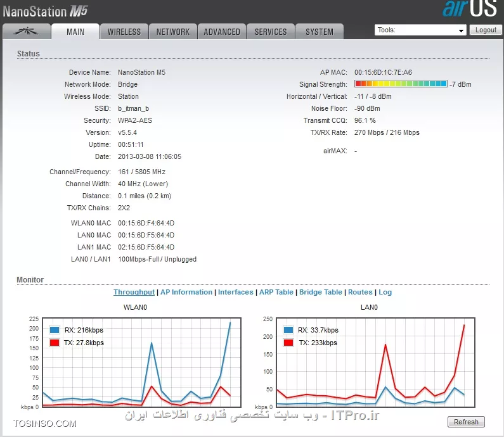The height and width of the screenshot is (437, 504).
Task: Click the airOS logo
Action: (x=470, y=8)
